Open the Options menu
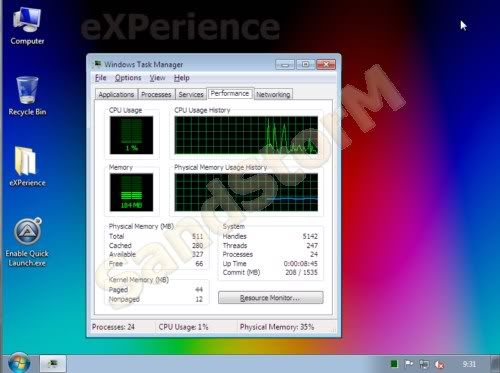 (128, 78)
